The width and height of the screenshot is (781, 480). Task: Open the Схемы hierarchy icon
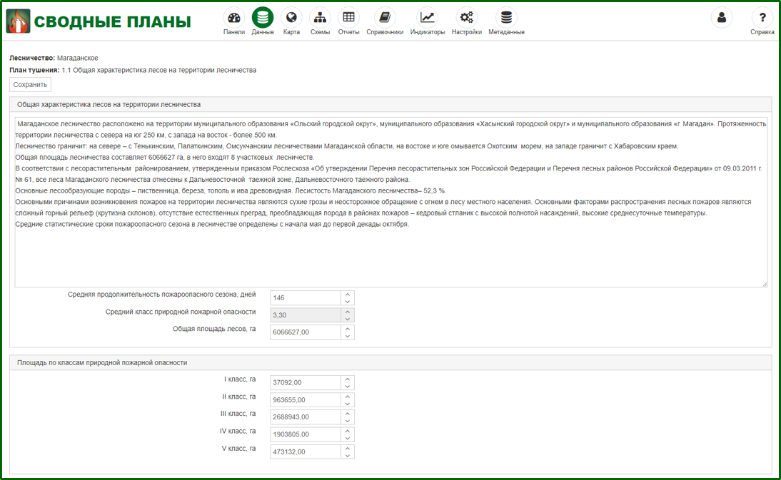[320, 18]
